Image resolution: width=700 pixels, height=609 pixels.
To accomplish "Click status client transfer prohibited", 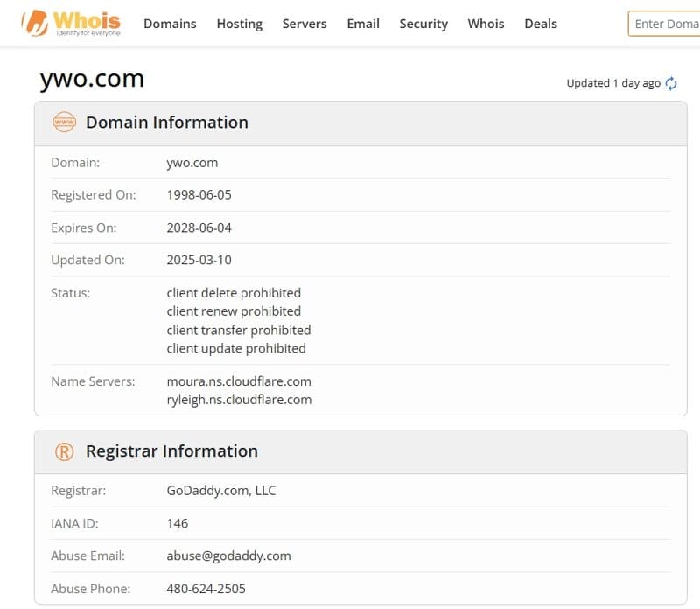I will [x=239, y=331].
